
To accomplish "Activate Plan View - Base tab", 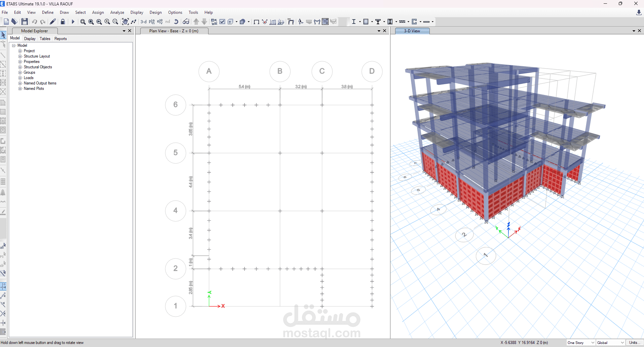I will click(174, 31).
